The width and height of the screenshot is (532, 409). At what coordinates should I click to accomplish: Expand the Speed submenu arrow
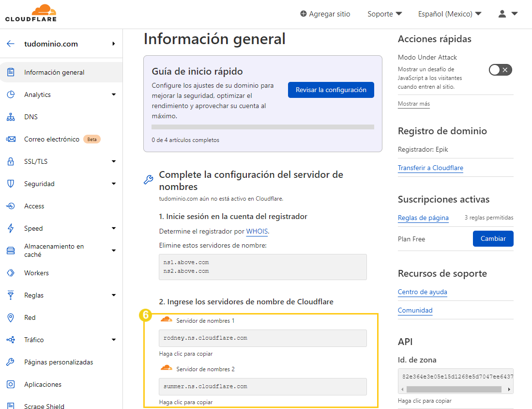coord(114,228)
